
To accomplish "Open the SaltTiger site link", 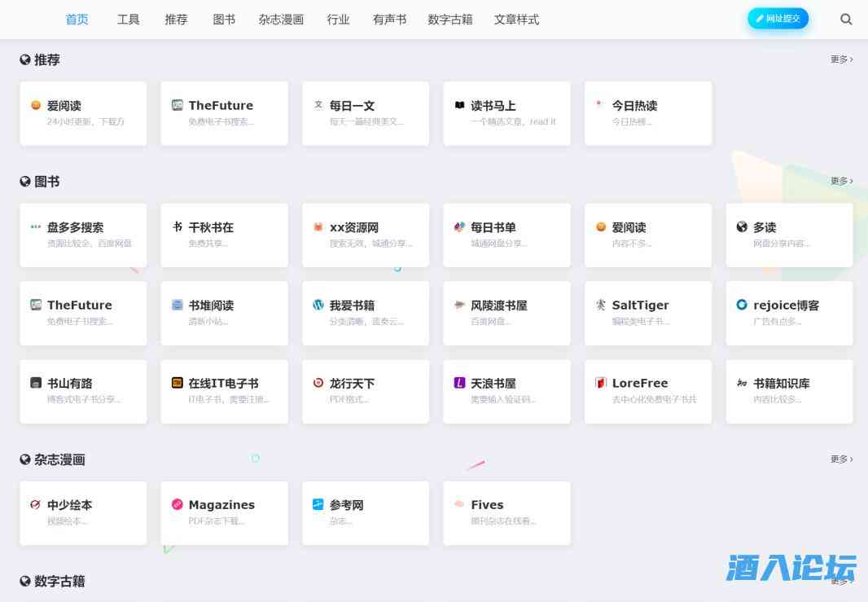I will click(x=647, y=312).
